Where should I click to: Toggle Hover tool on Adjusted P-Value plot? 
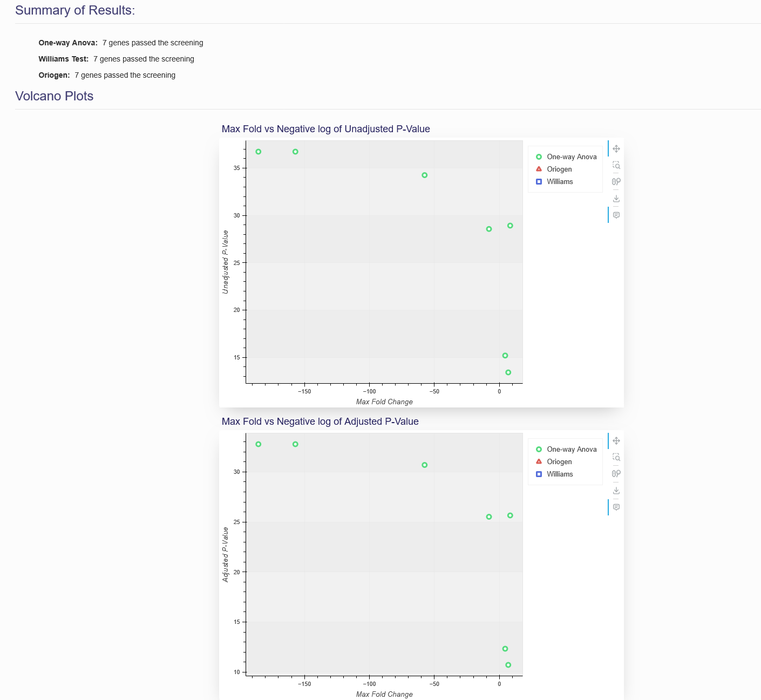(x=616, y=507)
